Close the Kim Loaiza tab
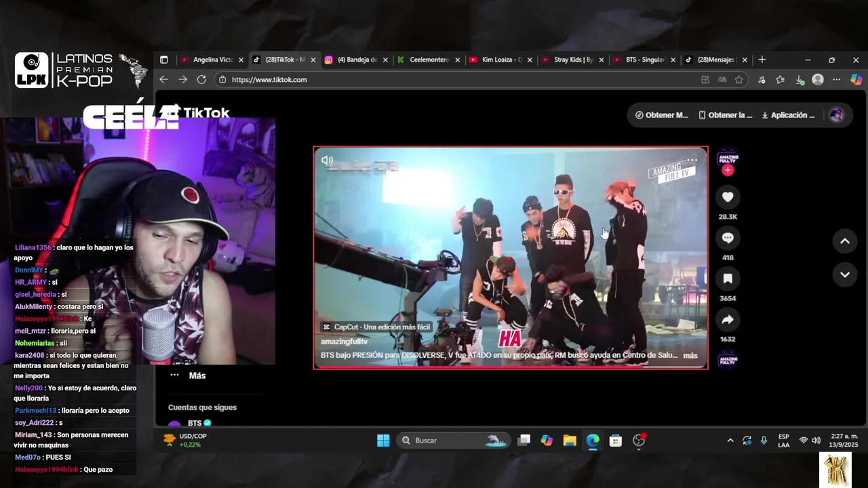This screenshot has width=868, height=488. (530, 60)
